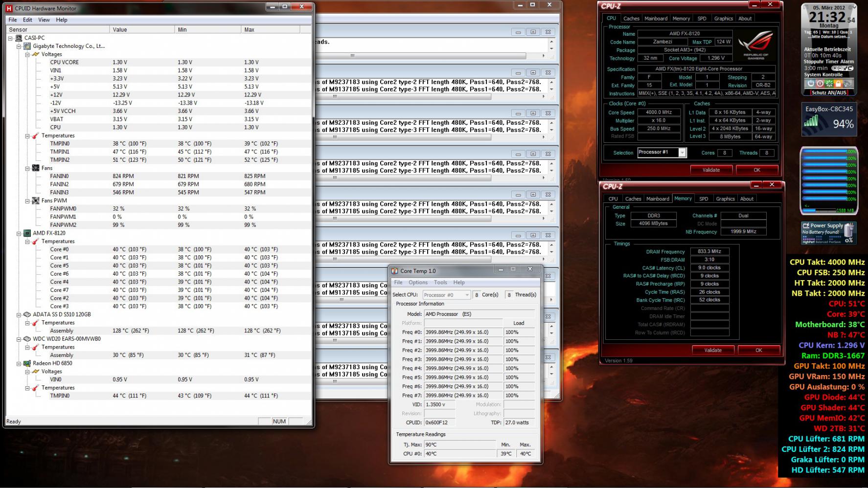868x488 pixels.
Task: Switch to SPD tab in CPU-Z memory timings window
Action: pyautogui.click(x=704, y=199)
